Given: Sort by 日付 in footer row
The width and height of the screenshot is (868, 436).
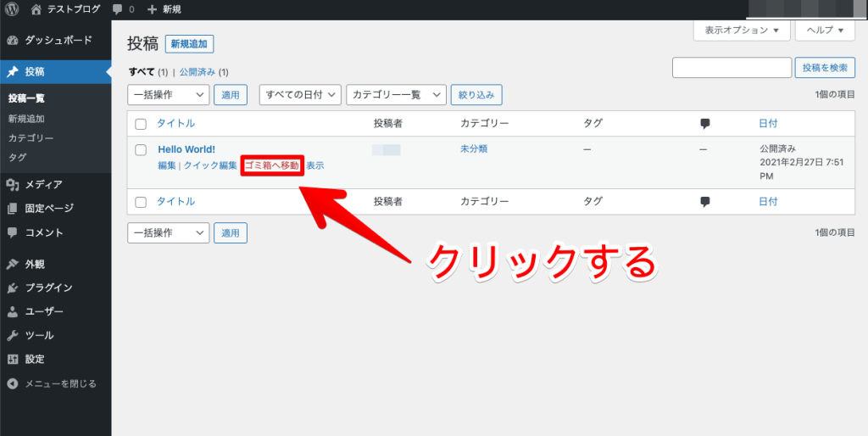Looking at the screenshot, I should pyautogui.click(x=768, y=202).
